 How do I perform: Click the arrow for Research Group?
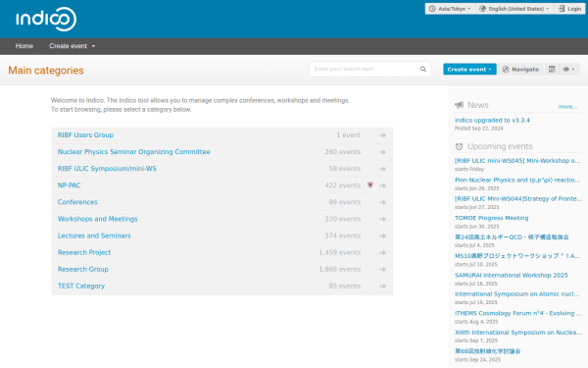point(382,270)
